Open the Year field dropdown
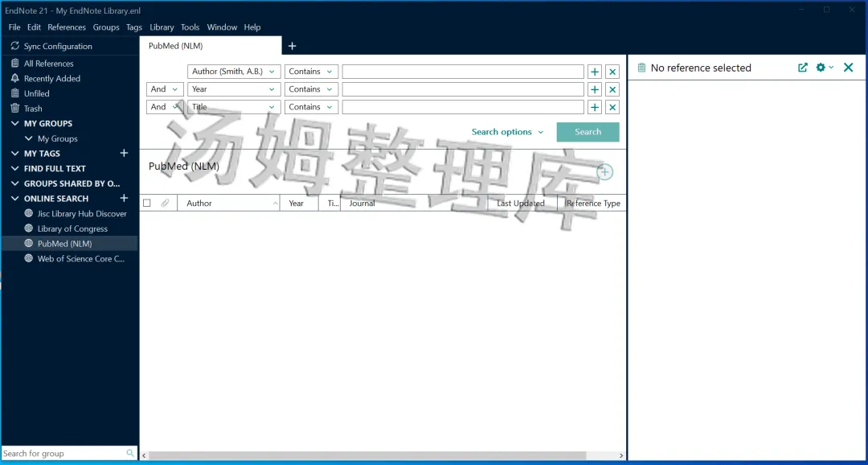This screenshot has height=465, width=868. [234, 89]
